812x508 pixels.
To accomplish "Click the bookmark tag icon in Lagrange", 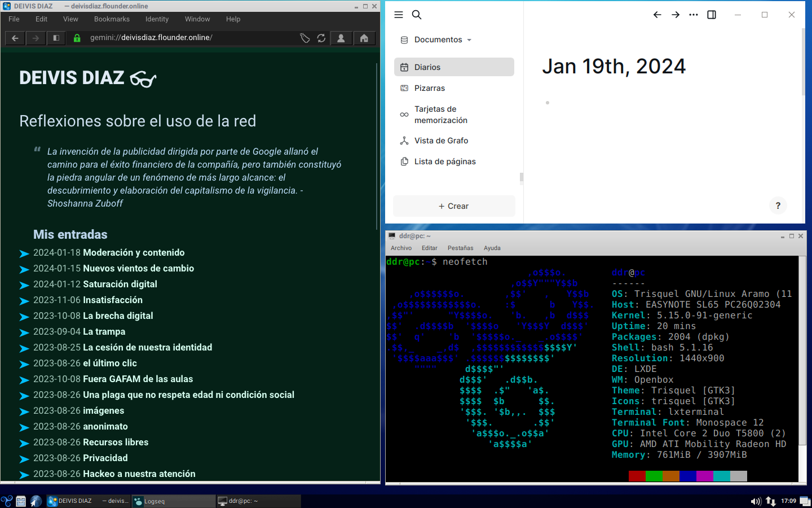I will point(304,38).
